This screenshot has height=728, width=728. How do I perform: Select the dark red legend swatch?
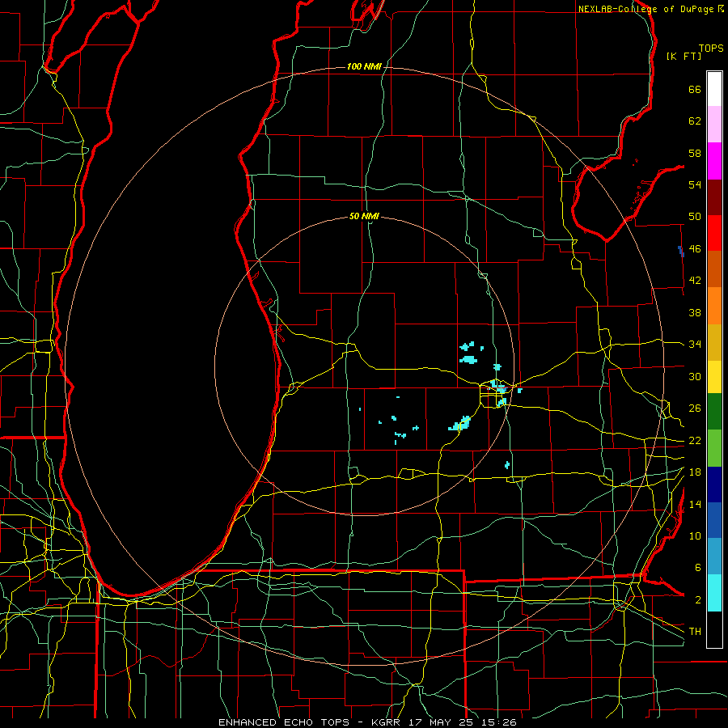point(714,197)
